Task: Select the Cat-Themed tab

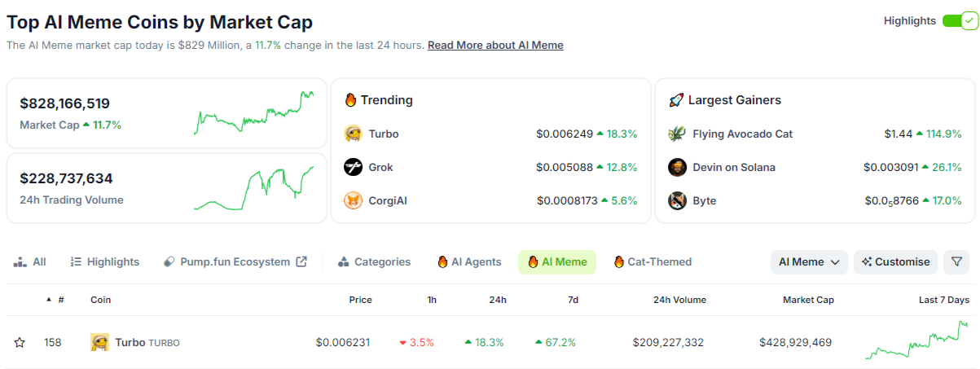Action: pyautogui.click(x=652, y=262)
